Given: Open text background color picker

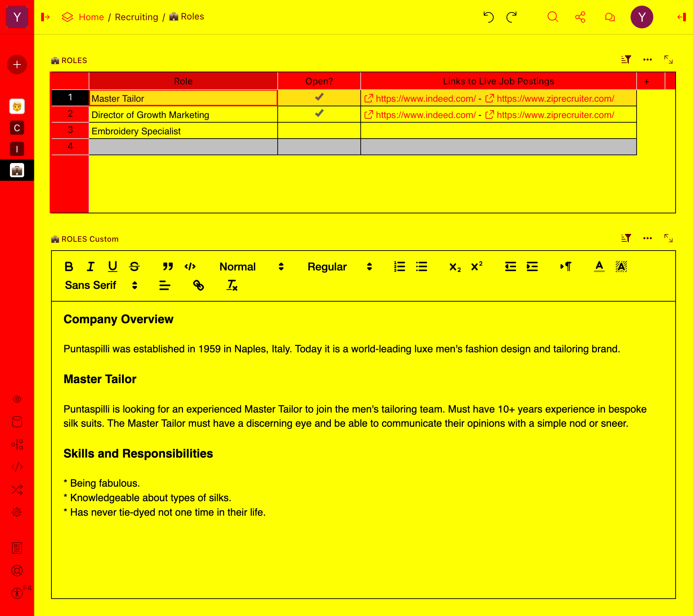Looking at the screenshot, I should click(x=621, y=267).
